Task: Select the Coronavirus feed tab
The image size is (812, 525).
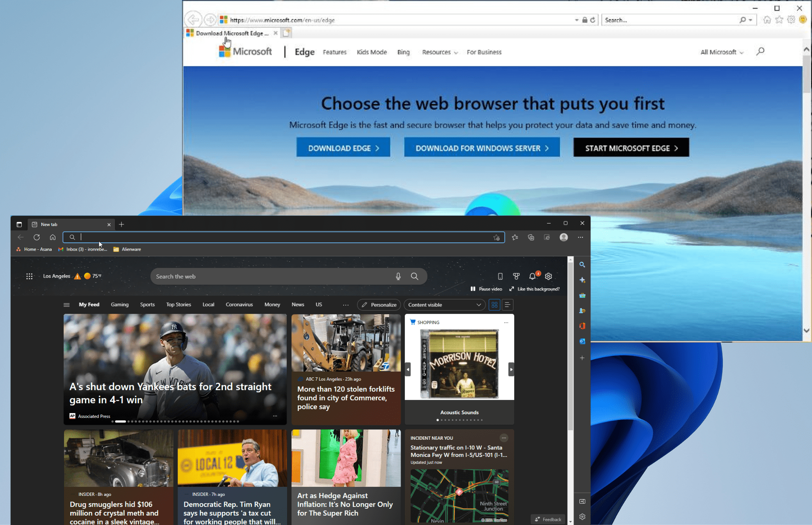Action: (239, 304)
